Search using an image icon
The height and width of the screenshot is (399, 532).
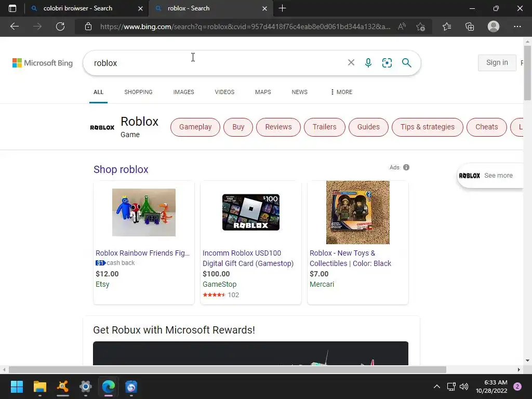pos(387,62)
